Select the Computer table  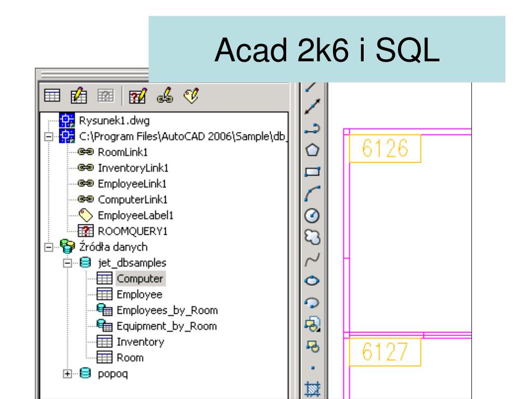pyautogui.click(x=140, y=279)
